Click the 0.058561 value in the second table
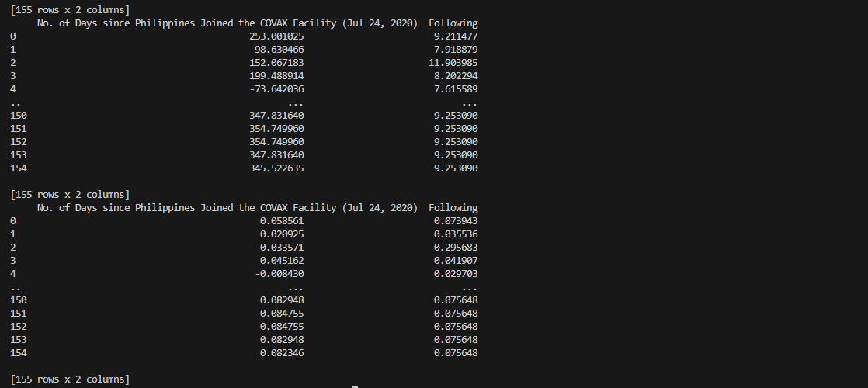Screen dimensions: 868x388 tap(282, 221)
